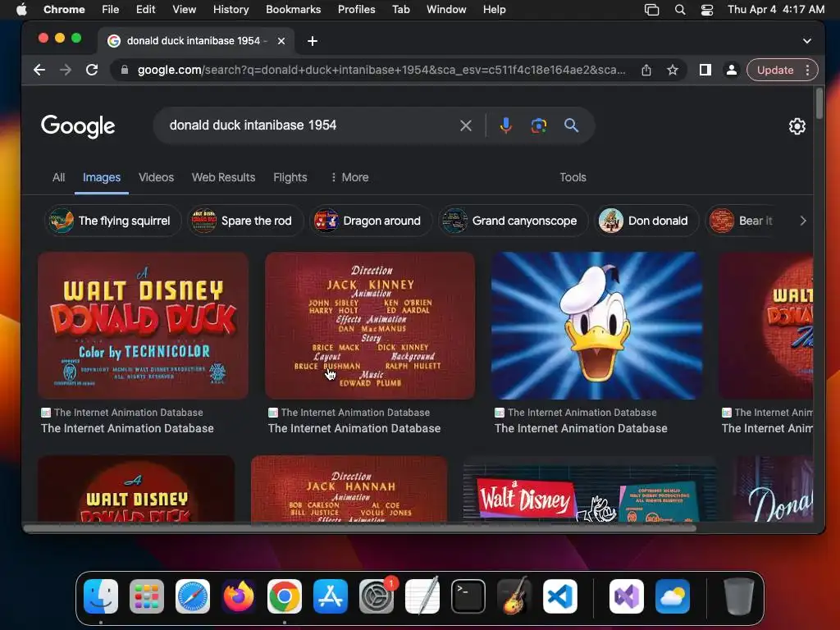Submit search with the magnifier icon
This screenshot has height=630, width=840.
(572, 126)
